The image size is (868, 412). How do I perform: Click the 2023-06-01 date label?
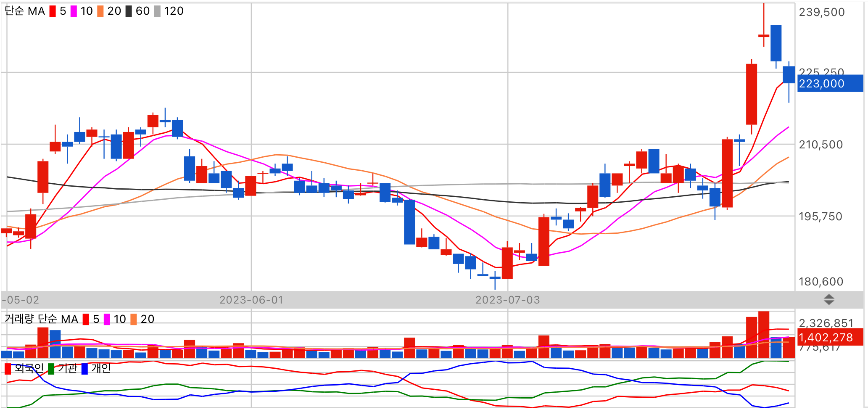(251, 300)
